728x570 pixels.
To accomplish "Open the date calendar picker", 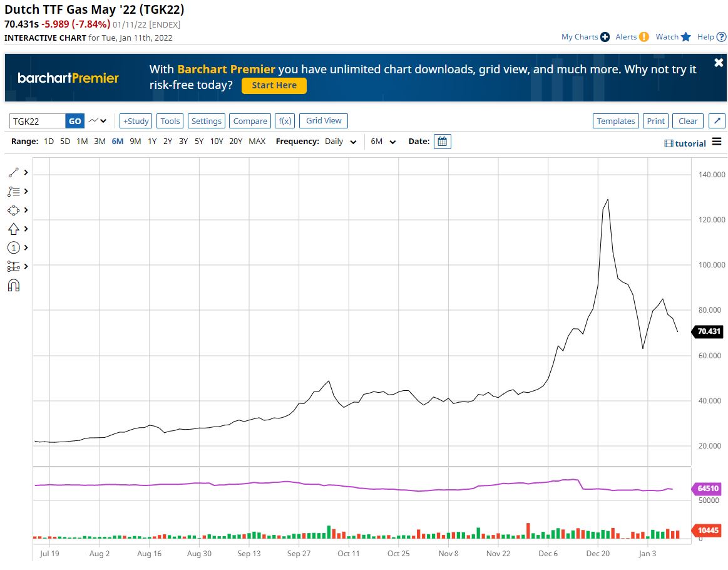I will click(442, 141).
